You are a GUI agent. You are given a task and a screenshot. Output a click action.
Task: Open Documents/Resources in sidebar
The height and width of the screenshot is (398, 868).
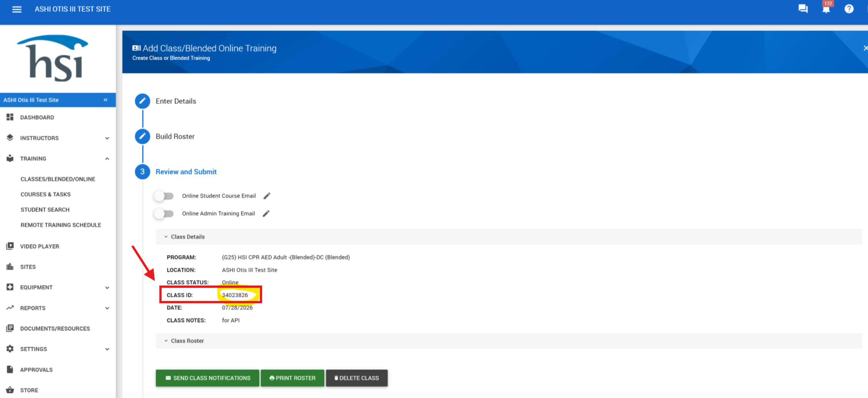55,328
